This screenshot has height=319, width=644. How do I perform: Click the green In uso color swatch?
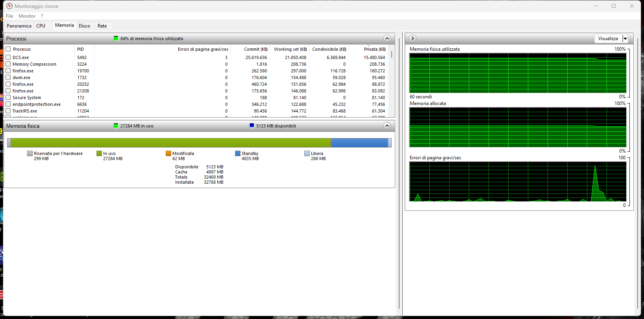99,153
